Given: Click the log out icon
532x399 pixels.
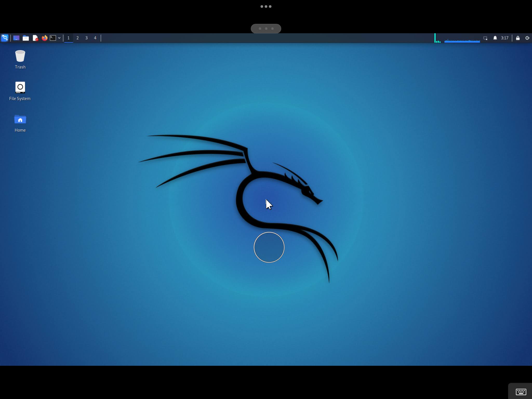Looking at the screenshot, I should tap(527, 38).
